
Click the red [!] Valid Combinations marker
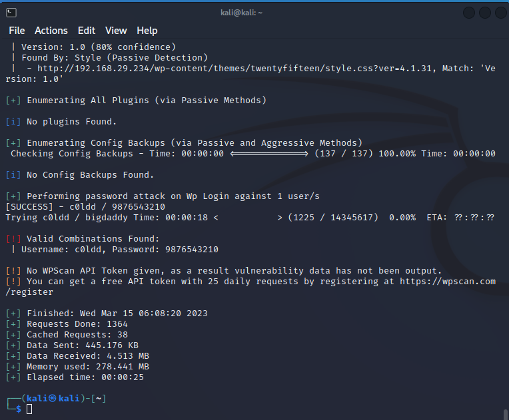pyautogui.click(x=13, y=239)
